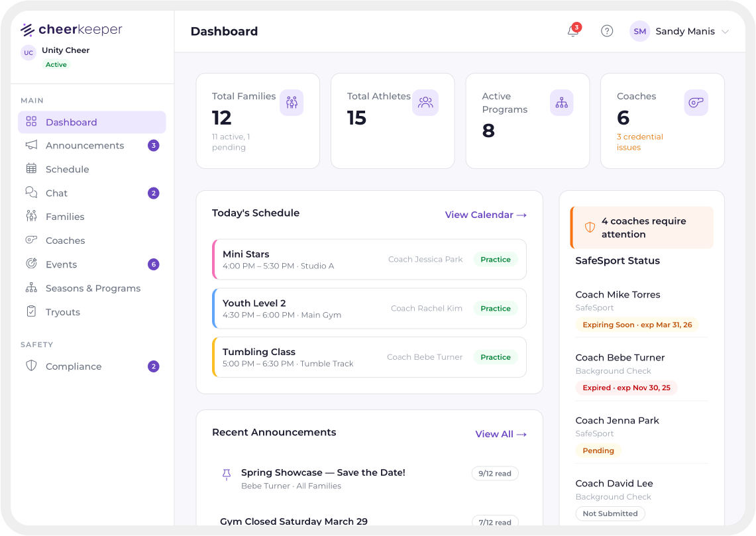Click the View Calendar link
The width and height of the screenshot is (756, 536).
coord(486,215)
